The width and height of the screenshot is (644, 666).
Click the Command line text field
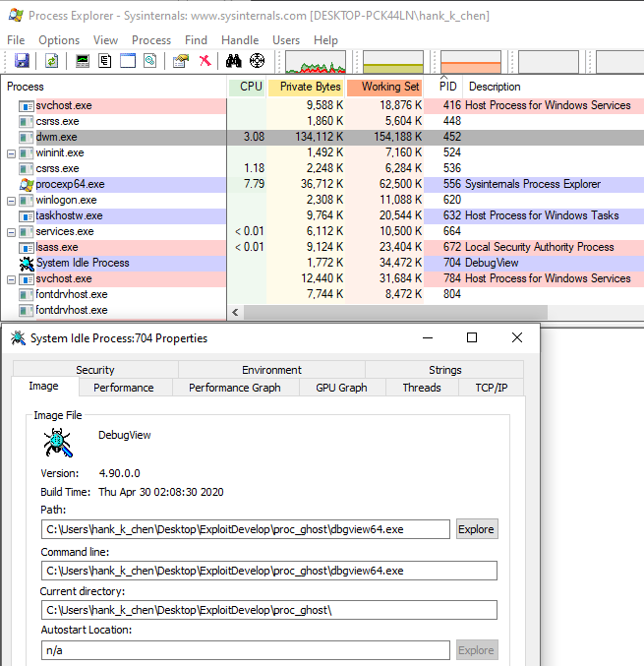click(269, 571)
